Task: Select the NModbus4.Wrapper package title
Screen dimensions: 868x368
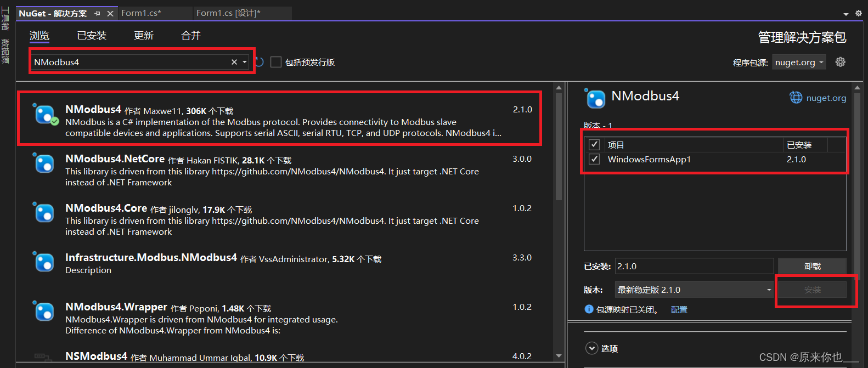Action: (x=116, y=307)
